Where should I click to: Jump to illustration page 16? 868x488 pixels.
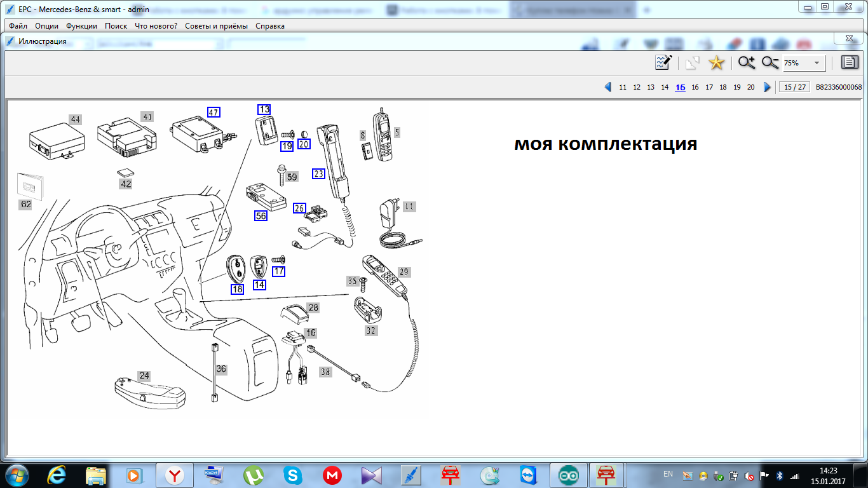695,88
